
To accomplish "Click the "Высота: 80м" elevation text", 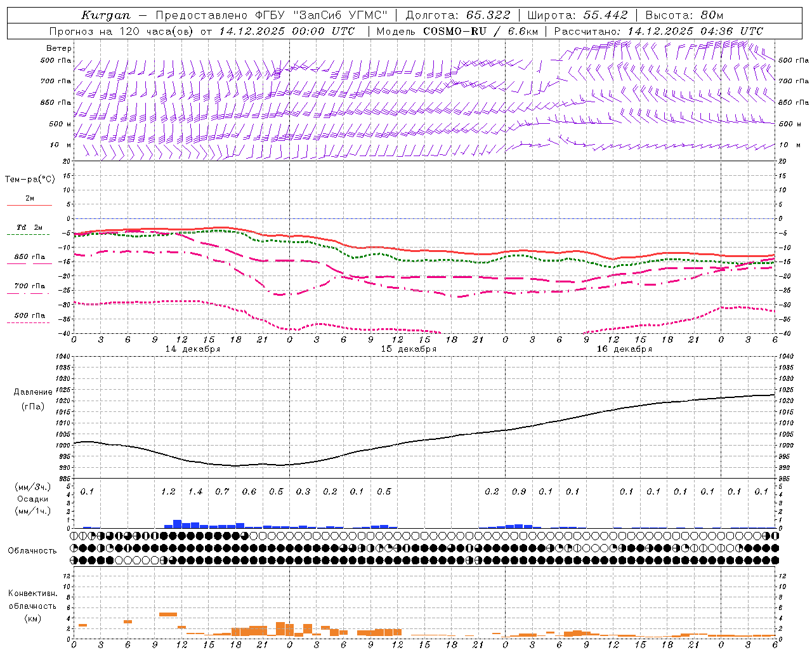I will [x=684, y=15].
